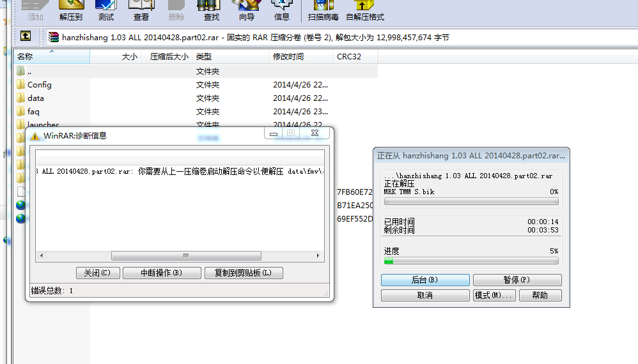Click the Config folder's date 2014/4/26 22...
This screenshot has width=638, height=364.
(300, 84)
